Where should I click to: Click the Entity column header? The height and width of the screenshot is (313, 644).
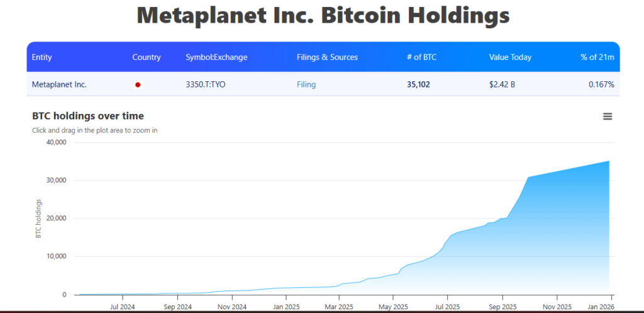click(x=42, y=57)
